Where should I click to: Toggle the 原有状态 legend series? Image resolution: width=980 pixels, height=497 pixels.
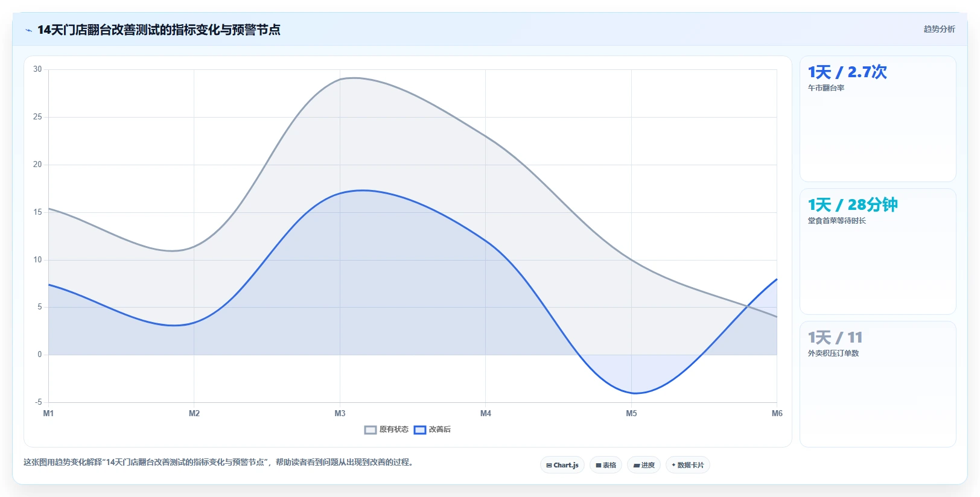(386, 429)
